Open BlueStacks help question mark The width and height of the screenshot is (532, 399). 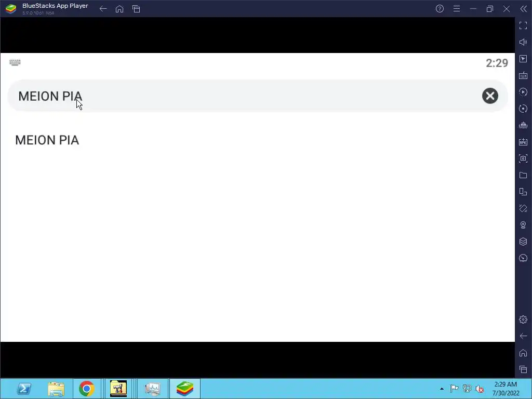click(x=440, y=9)
